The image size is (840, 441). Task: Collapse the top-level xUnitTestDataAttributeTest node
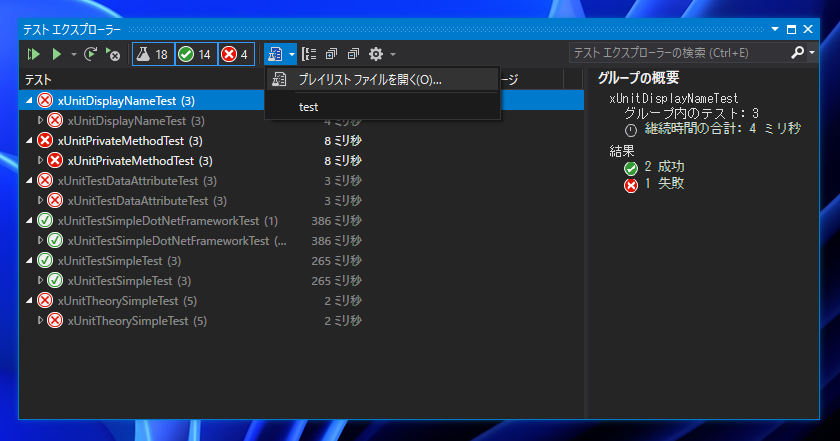[29, 181]
